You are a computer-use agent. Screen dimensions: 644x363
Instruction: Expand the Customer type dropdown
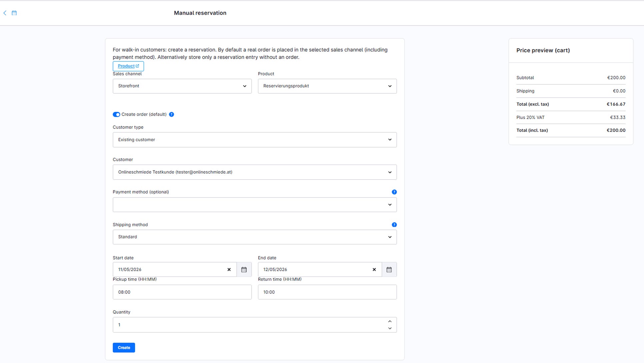255,140
